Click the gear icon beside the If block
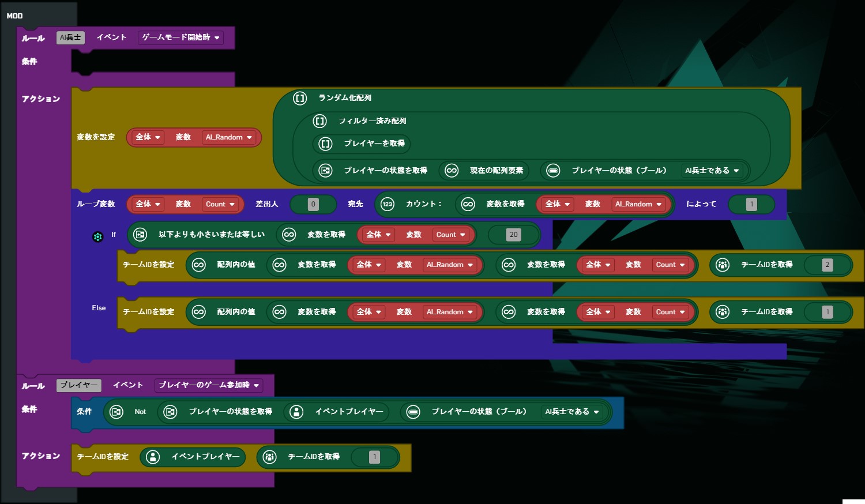The width and height of the screenshot is (865, 504). (x=97, y=236)
